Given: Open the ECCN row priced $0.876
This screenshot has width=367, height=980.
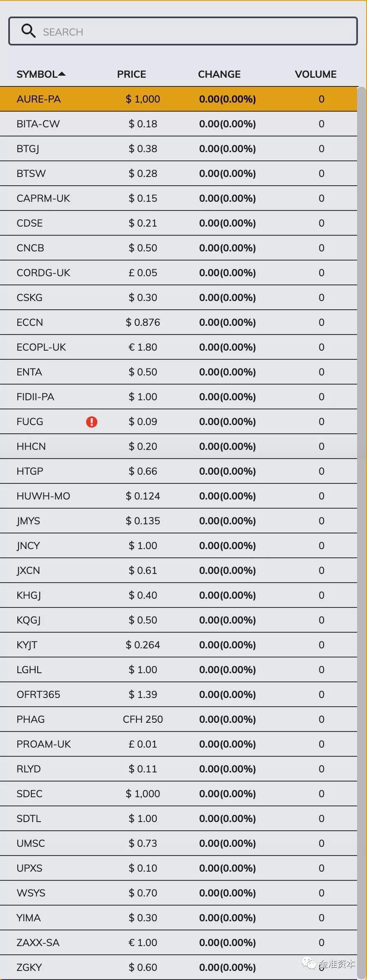Looking at the screenshot, I should click(x=179, y=323).
